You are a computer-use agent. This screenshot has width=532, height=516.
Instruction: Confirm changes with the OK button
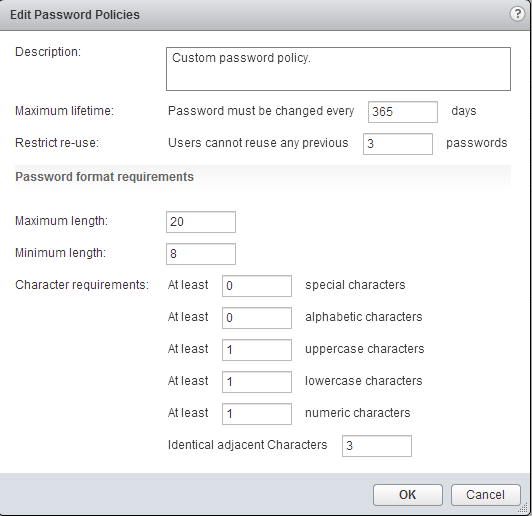click(x=408, y=495)
